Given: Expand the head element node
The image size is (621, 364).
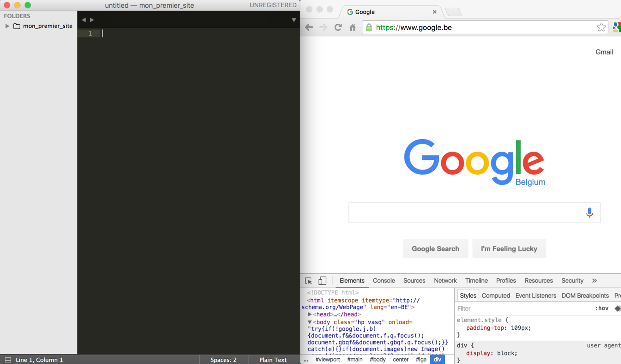Looking at the screenshot, I should click(x=309, y=314).
